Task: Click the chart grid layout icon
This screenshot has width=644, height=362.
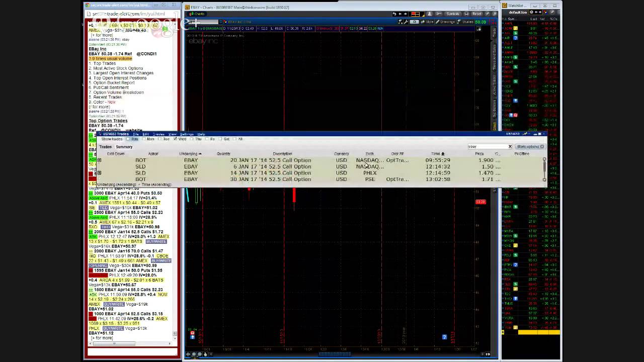Action: coord(416,14)
